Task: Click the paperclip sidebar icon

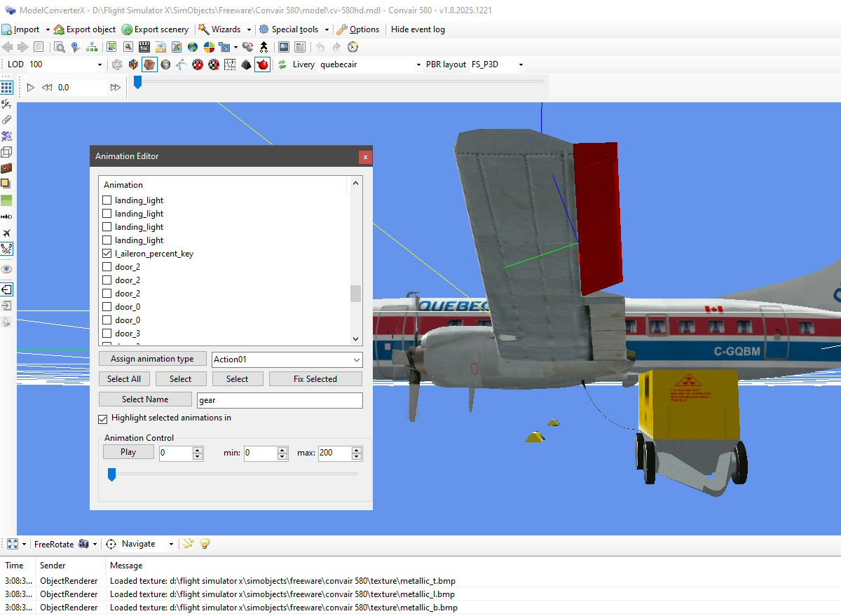Action: pyautogui.click(x=6, y=120)
